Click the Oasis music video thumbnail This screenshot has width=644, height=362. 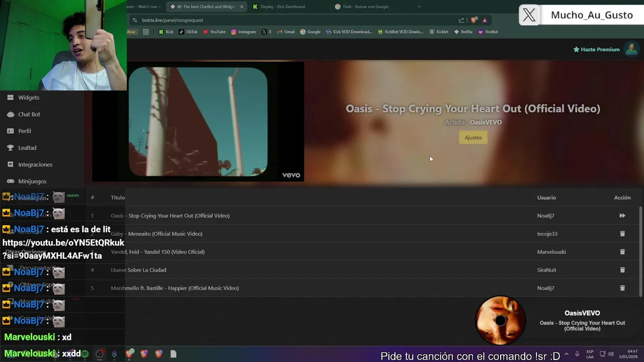198,122
